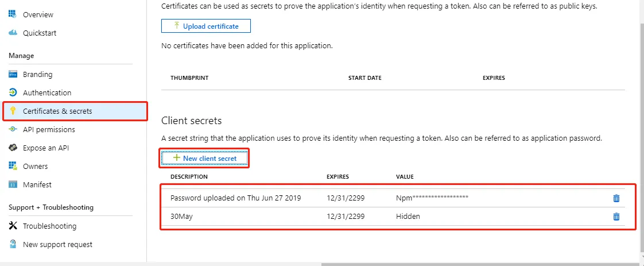The width and height of the screenshot is (644, 266).
Task: Click the Owners icon
Action: pyautogui.click(x=13, y=166)
